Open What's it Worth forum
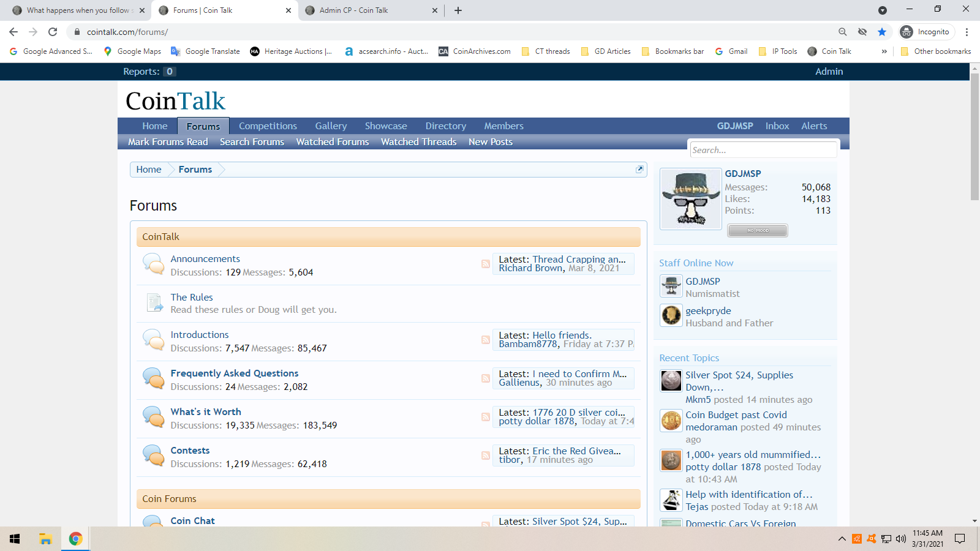 206,411
